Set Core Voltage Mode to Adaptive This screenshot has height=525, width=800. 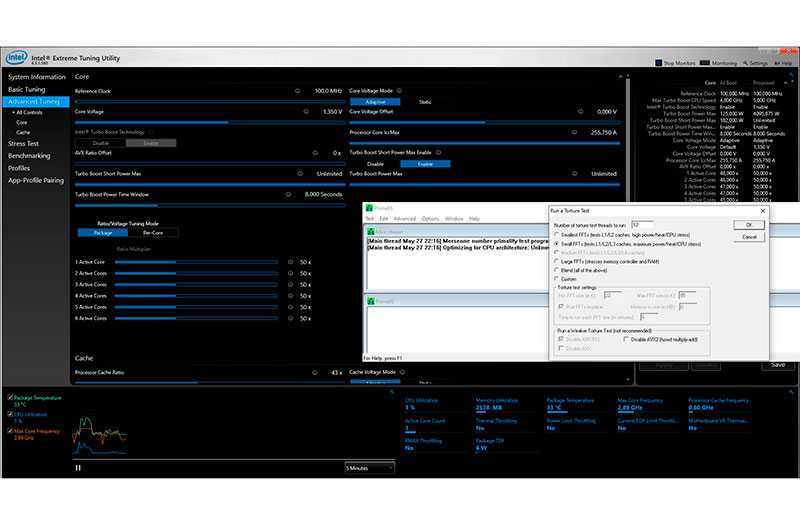coord(375,102)
